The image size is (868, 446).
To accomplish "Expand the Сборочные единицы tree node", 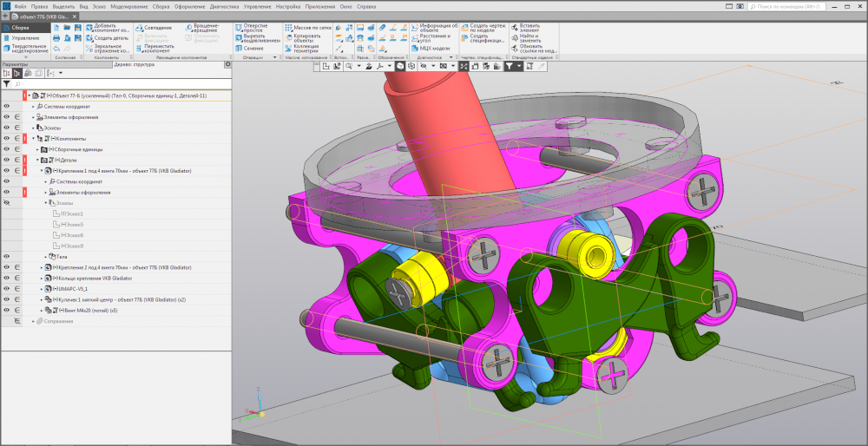I will (39, 149).
